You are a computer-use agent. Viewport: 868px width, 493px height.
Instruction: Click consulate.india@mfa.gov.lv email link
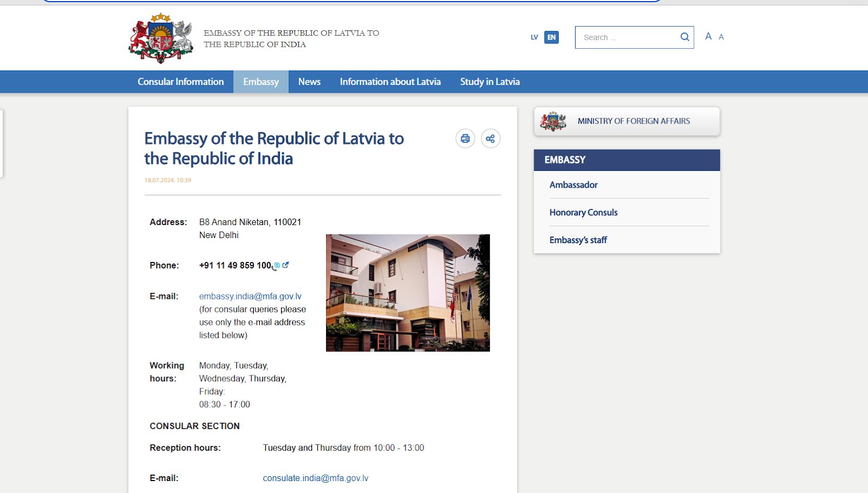pyautogui.click(x=315, y=478)
